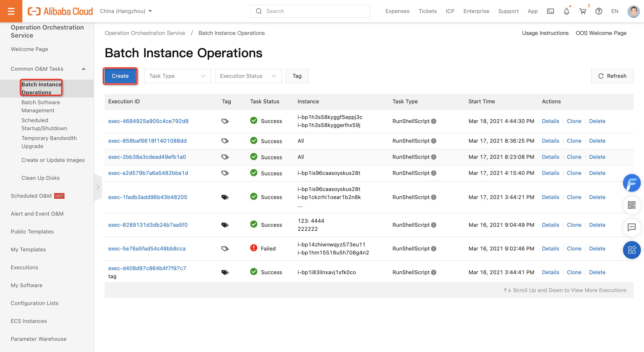Collapse the Common O&M Tasks section
The width and height of the screenshot is (644, 352).
coord(83,69)
